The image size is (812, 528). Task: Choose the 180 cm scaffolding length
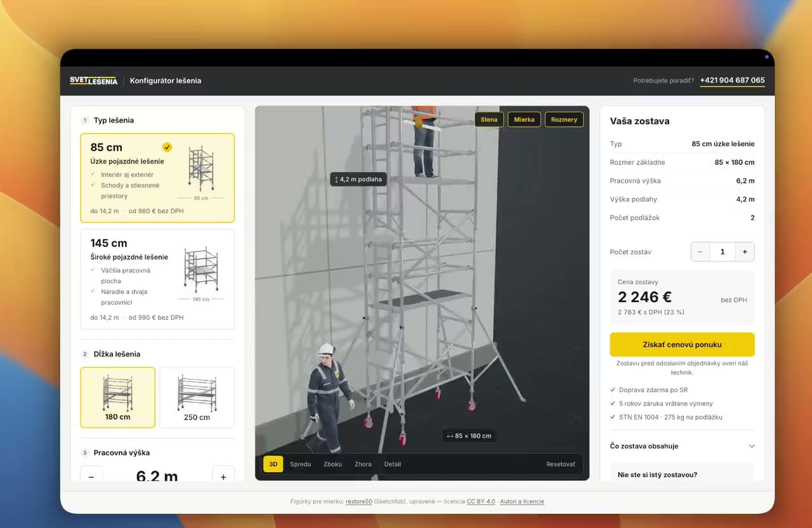coord(118,397)
